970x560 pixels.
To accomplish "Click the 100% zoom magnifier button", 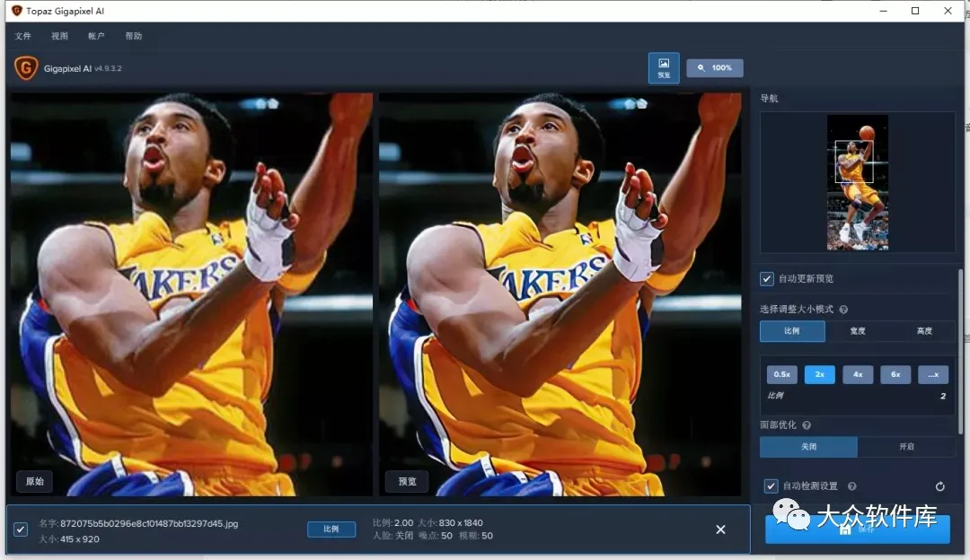I will 714,68.
